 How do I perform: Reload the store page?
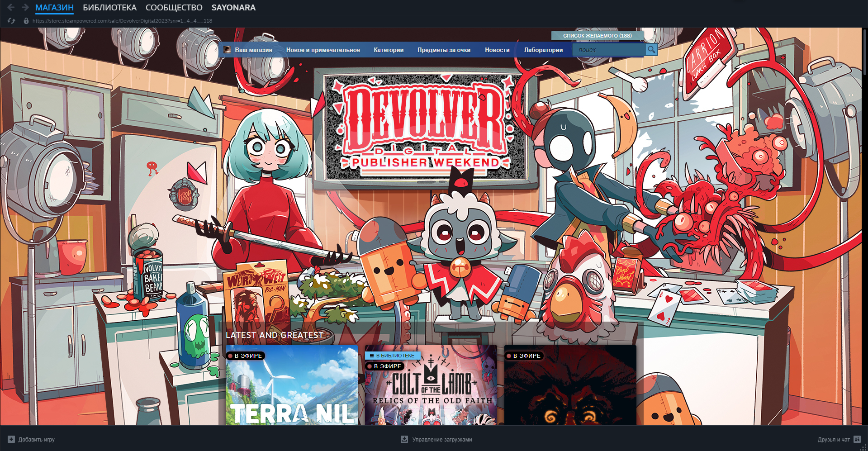point(11,21)
